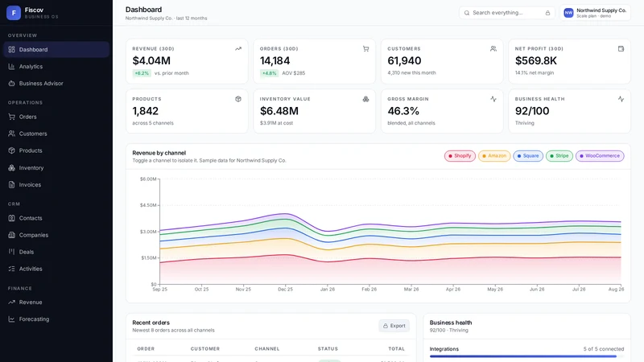Click the Products cube icon in sidebar
Image resolution: width=644 pixels, height=362 pixels.
(x=11, y=150)
